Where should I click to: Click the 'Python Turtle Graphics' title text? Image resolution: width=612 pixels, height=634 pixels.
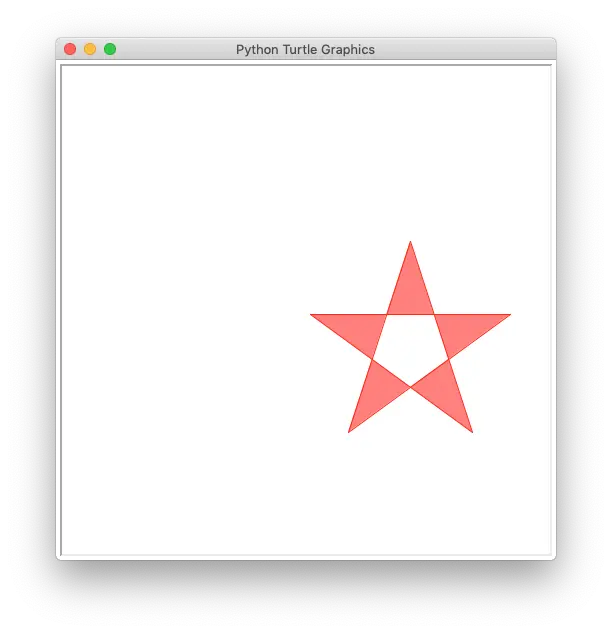pos(305,49)
